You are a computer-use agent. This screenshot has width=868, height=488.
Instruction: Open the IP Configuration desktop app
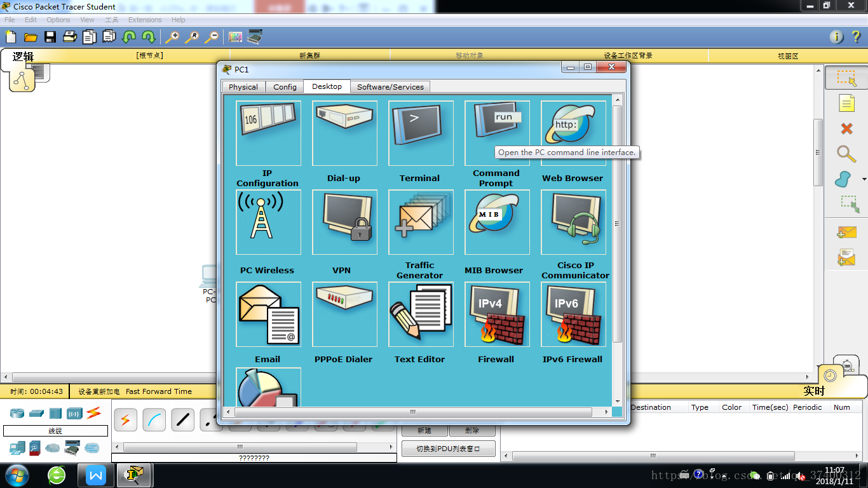click(268, 133)
